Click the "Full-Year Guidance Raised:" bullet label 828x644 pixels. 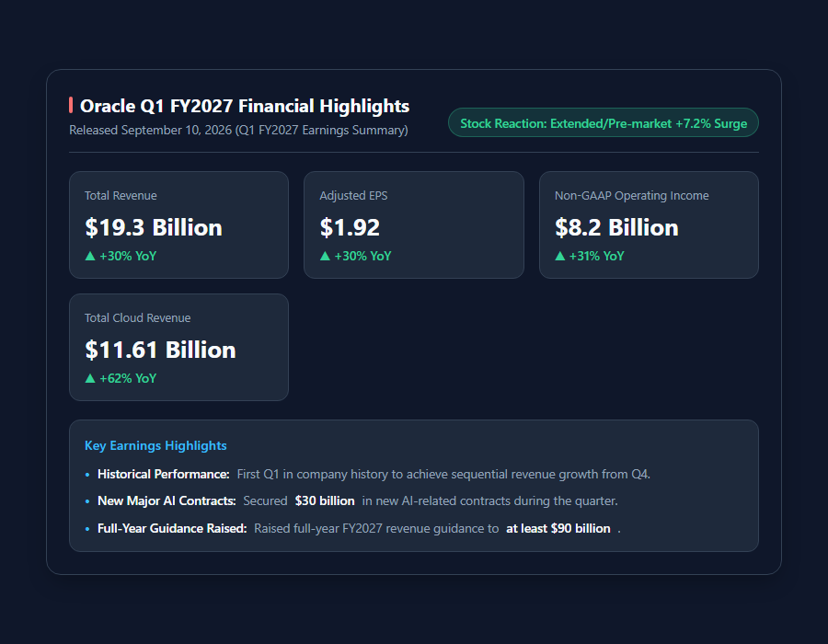[172, 528]
